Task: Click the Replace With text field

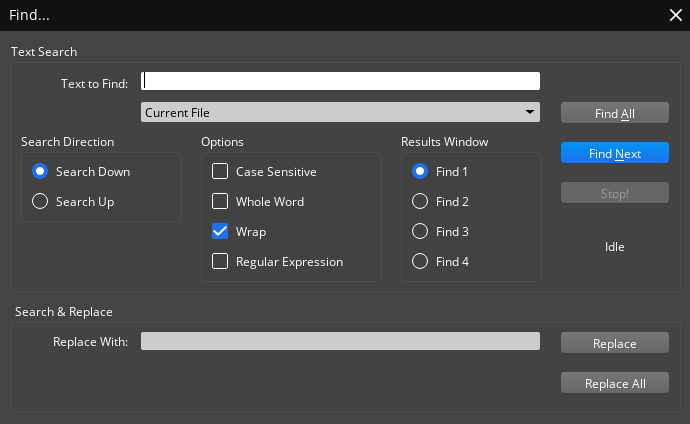Action: (x=340, y=342)
